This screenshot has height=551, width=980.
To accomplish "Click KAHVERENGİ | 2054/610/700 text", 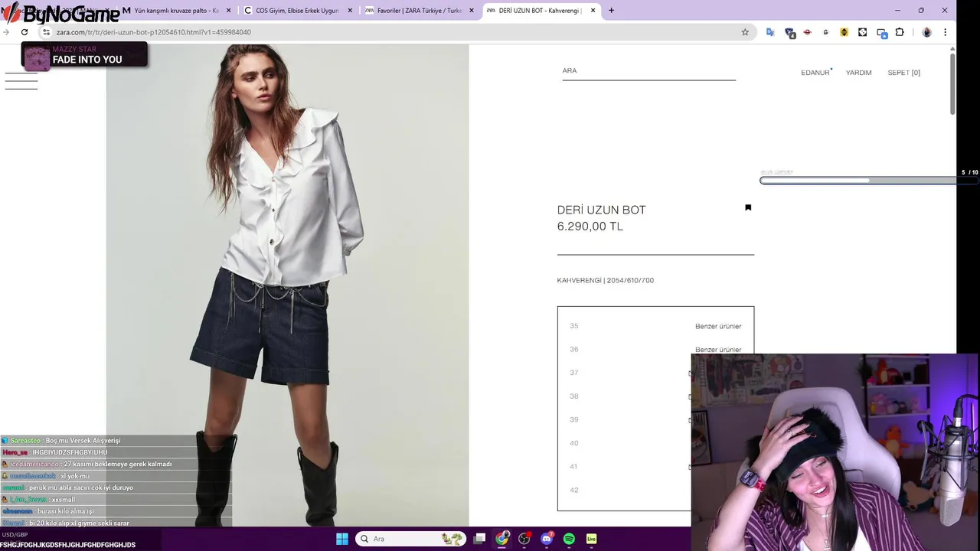I will (x=605, y=280).
